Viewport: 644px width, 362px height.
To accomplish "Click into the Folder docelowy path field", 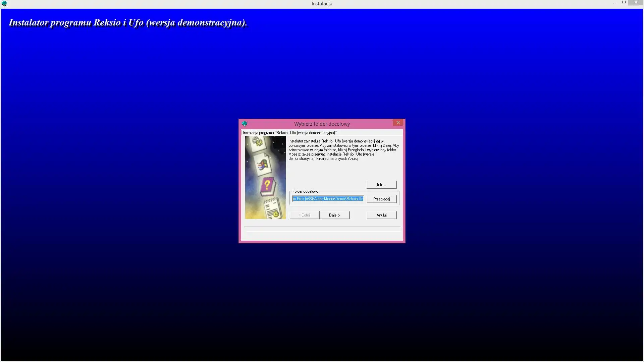I will [x=328, y=199].
